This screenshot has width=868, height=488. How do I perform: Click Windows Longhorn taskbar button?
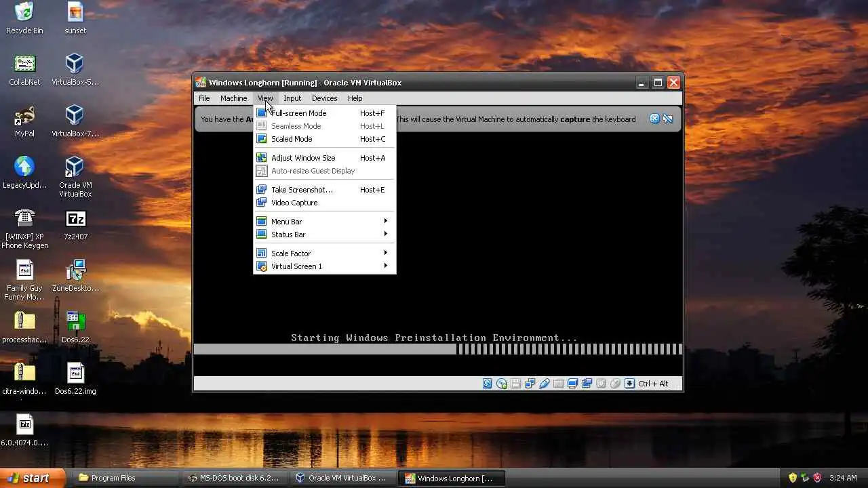[451, 478]
